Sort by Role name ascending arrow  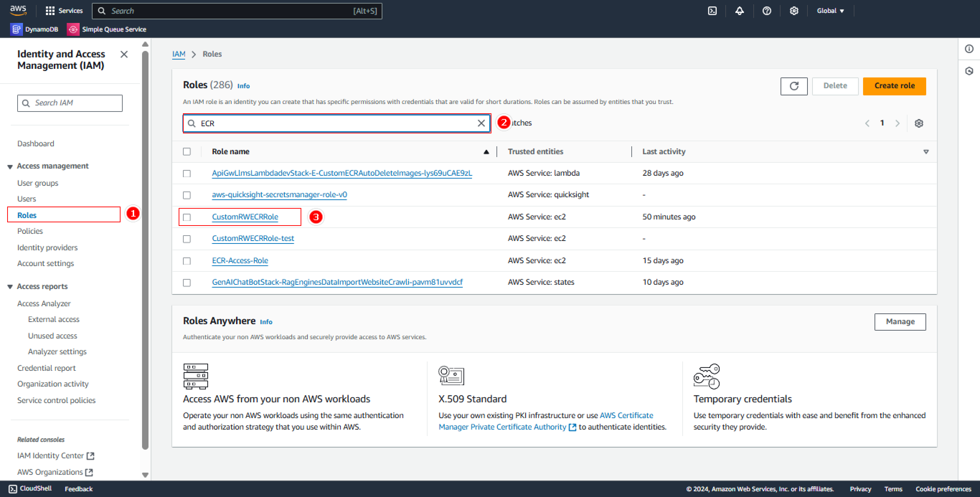point(486,152)
